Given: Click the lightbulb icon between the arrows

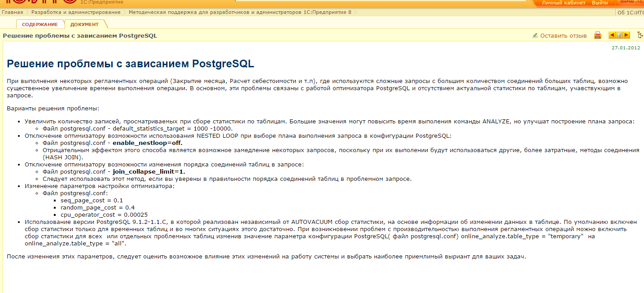Looking at the screenshot, I should [618, 35].
